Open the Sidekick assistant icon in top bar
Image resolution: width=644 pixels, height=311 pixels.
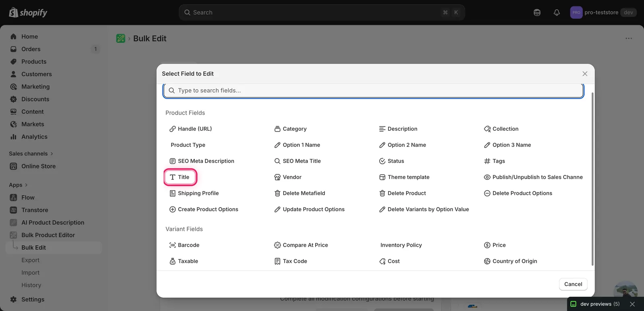537,12
